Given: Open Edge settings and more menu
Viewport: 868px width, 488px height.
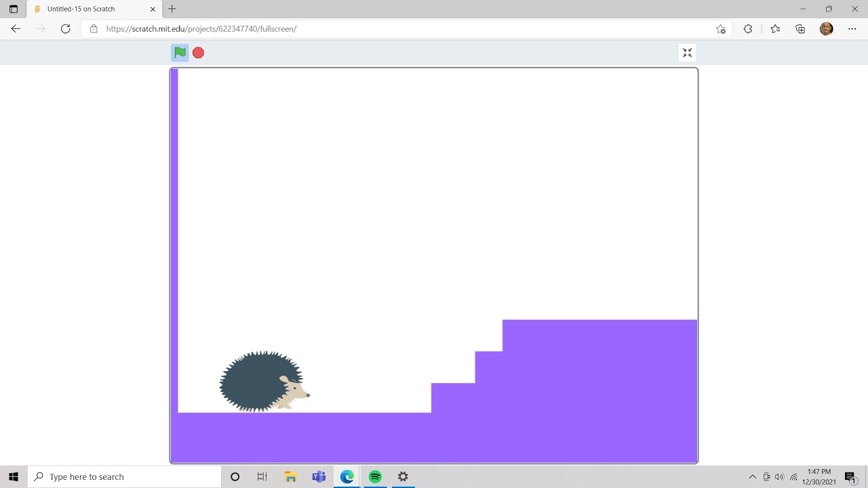Looking at the screenshot, I should (852, 29).
